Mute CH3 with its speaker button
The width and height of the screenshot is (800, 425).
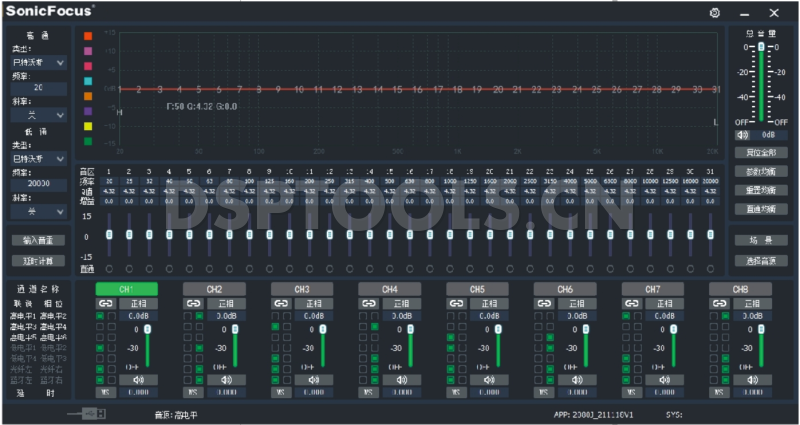pyautogui.click(x=314, y=380)
